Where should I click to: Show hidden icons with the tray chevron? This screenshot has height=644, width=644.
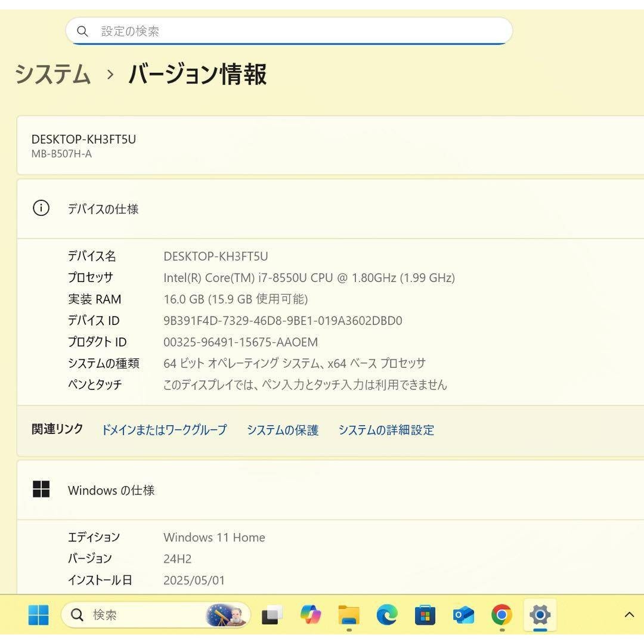[629, 615]
